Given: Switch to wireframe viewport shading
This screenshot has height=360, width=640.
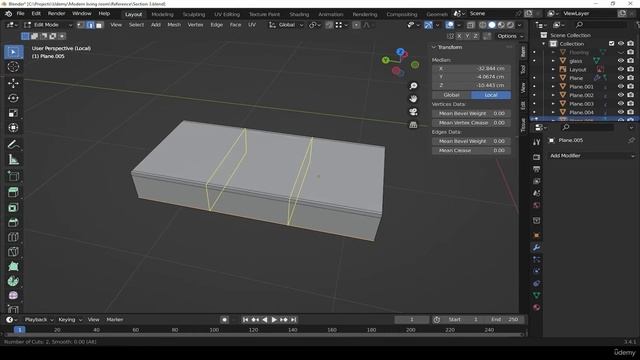Looking at the screenshot, I should coord(482,25).
